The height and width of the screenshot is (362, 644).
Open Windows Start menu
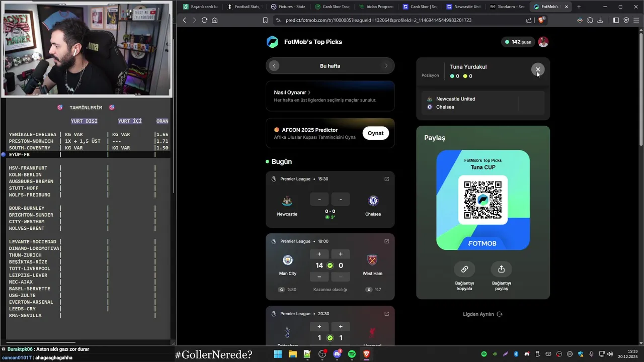[x=278, y=354]
